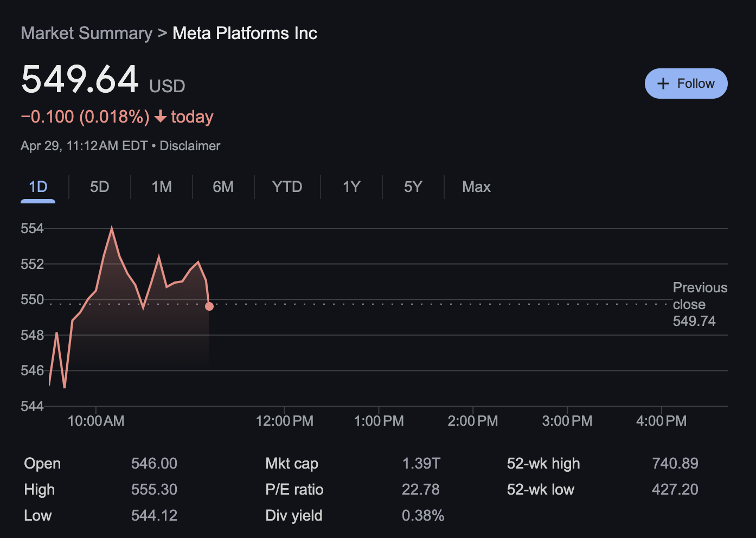This screenshot has width=756, height=538.
Task: Switch to the YTD range tab
Action: pyautogui.click(x=287, y=187)
